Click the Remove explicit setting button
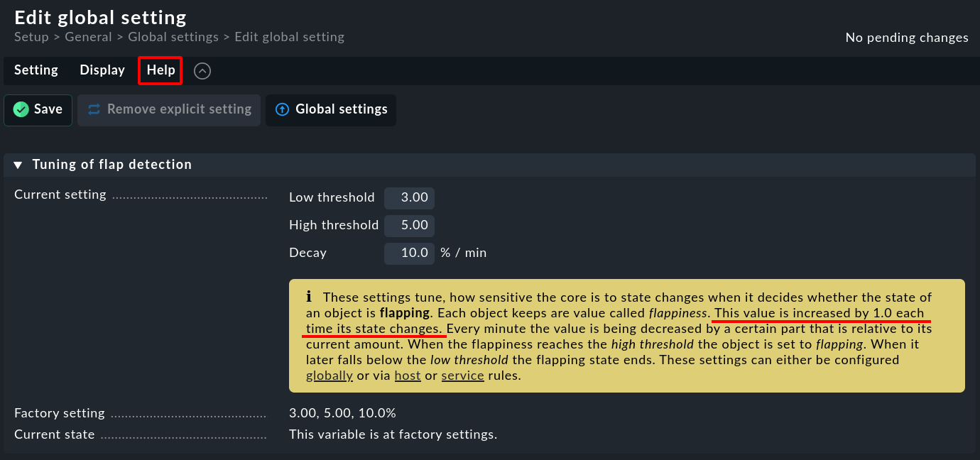This screenshot has height=460, width=980. pos(178,109)
